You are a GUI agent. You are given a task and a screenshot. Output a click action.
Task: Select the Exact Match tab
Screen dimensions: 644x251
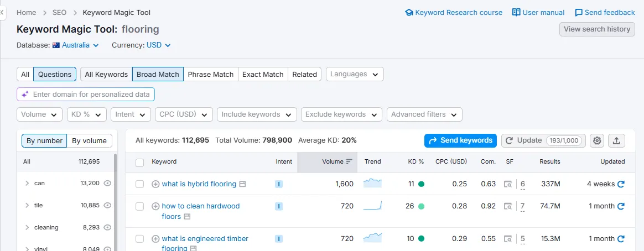pyautogui.click(x=263, y=74)
